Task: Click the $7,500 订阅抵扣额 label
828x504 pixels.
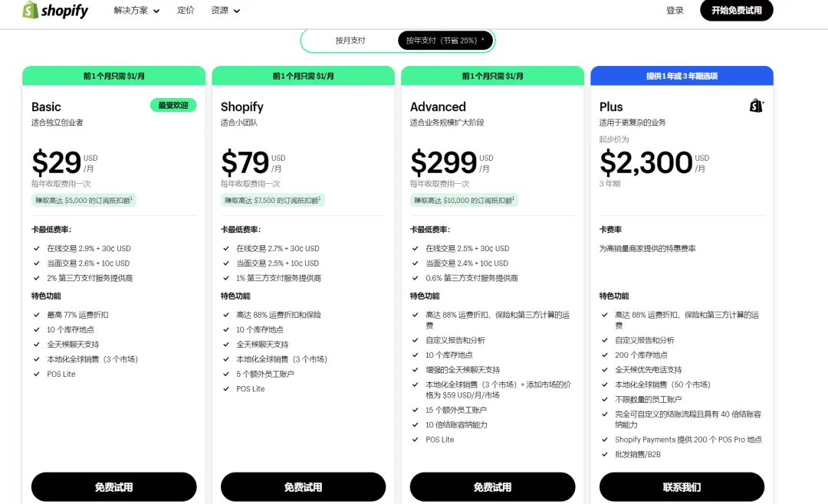Action: pos(272,200)
